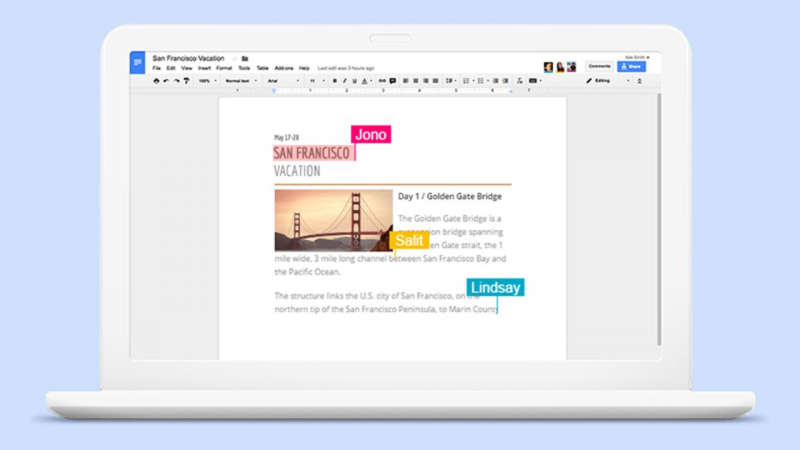Hide the menus with collapse arrows
Image resolution: width=800 pixels, height=450 pixels.
[x=639, y=81]
